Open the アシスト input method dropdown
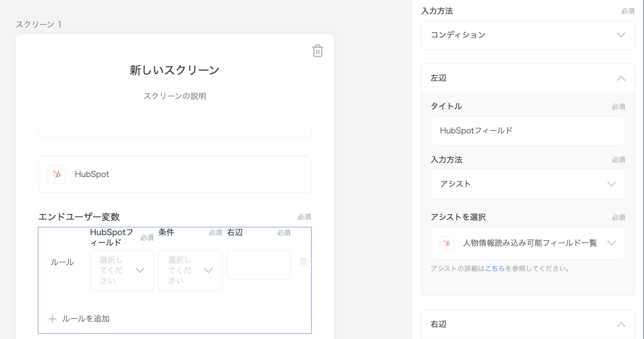 pyautogui.click(x=528, y=184)
